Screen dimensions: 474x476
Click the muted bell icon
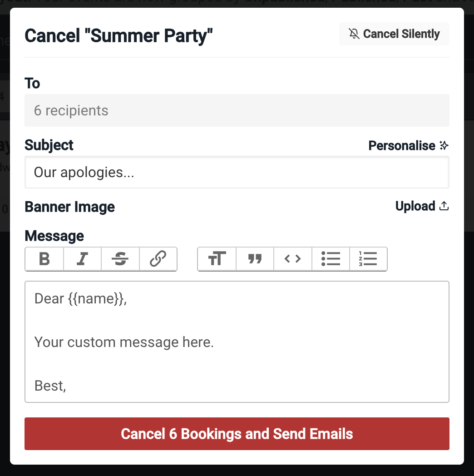[354, 34]
